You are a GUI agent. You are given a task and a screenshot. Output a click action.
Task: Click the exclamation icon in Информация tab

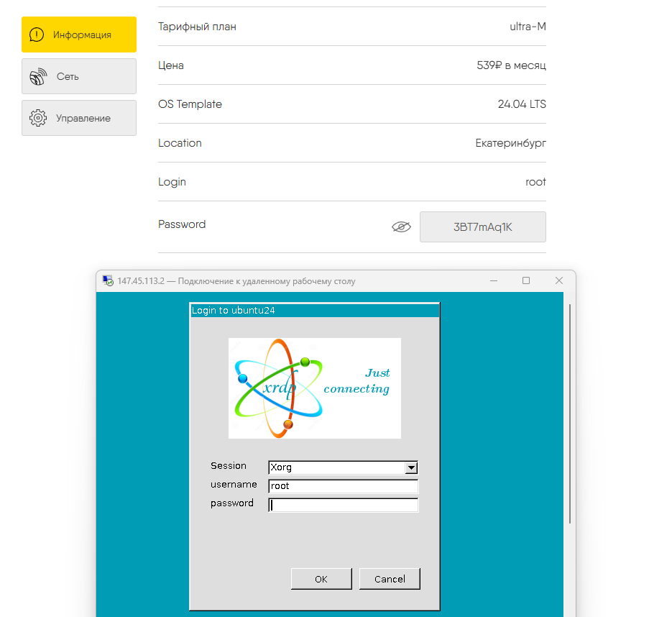pos(37,35)
